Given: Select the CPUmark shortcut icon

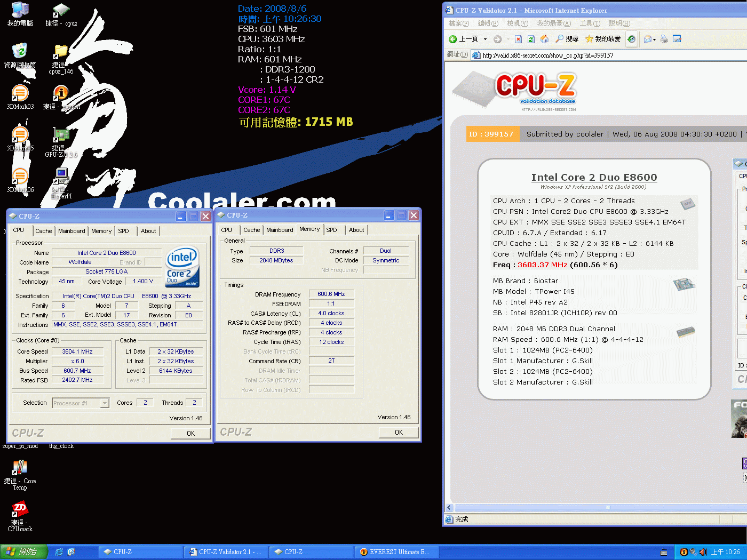Looking at the screenshot, I should [20, 516].
